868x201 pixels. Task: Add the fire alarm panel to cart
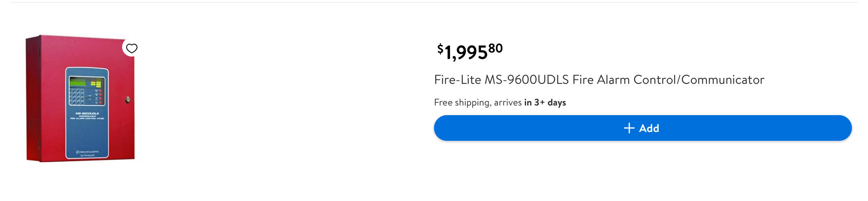(643, 128)
